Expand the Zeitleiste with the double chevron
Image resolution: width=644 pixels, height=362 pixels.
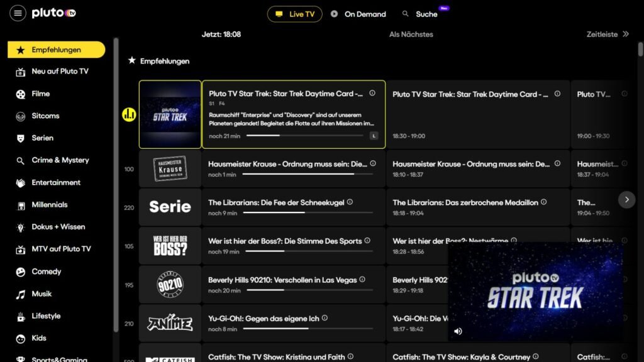coord(625,35)
